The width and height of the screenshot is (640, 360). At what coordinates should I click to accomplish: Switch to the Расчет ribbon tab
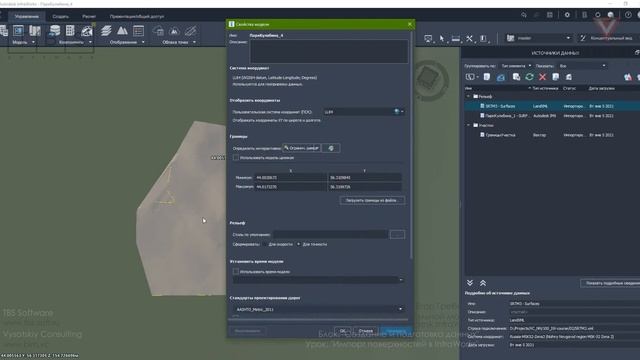(89, 16)
